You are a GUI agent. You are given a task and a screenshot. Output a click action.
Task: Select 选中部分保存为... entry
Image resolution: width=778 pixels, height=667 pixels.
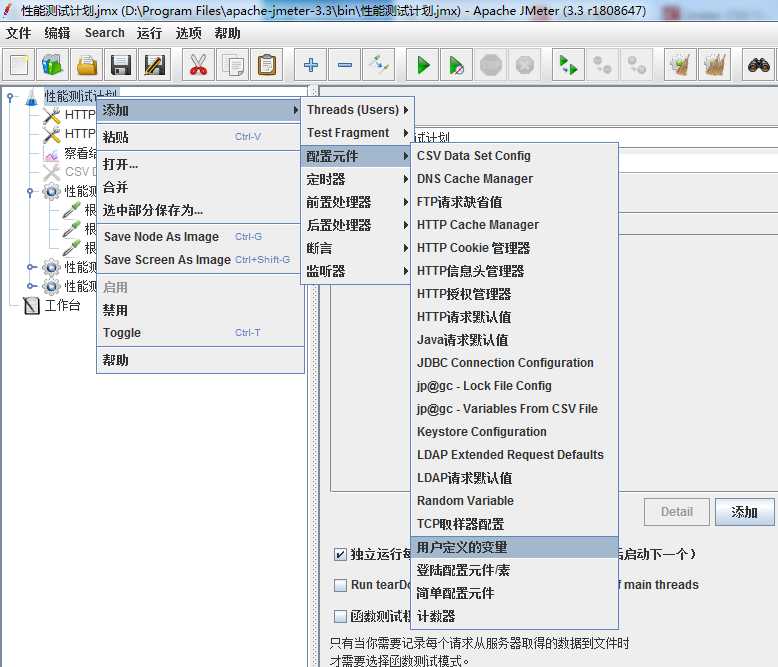[x=200, y=210]
